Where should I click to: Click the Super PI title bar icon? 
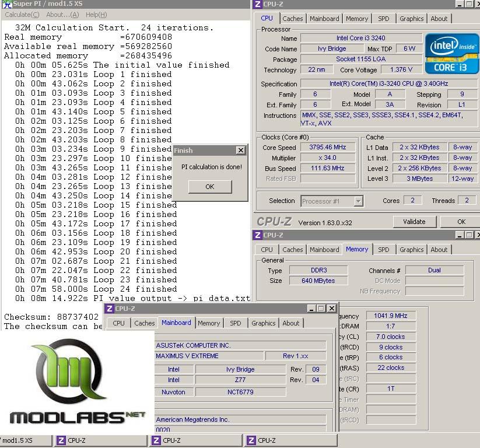pyautogui.click(x=7, y=4)
